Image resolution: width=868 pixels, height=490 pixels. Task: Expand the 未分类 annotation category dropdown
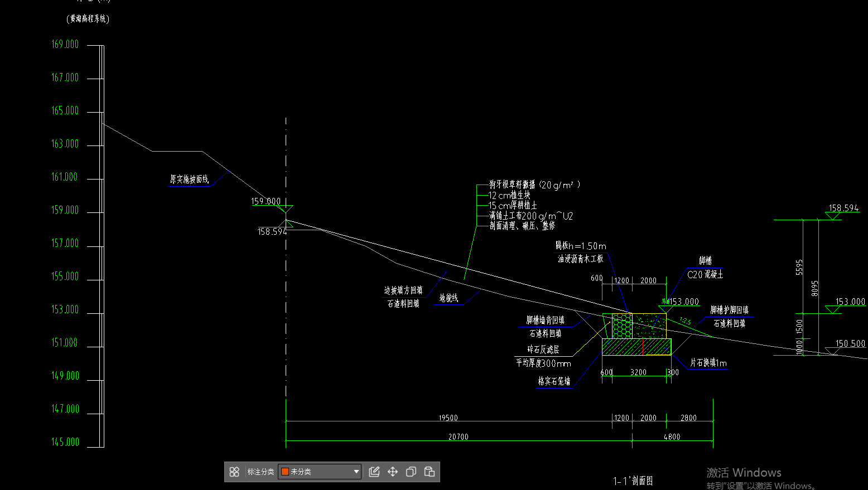coord(320,472)
